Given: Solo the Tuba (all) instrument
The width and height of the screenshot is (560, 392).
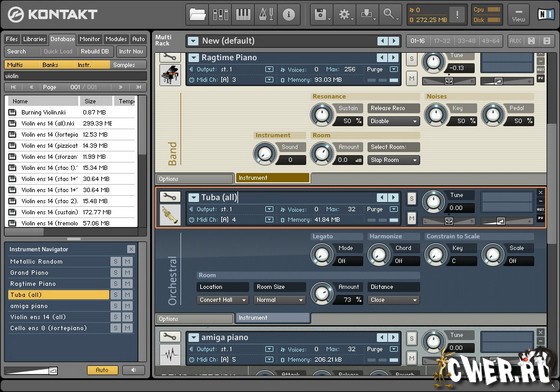Looking at the screenshot, I should pyautogui.click(x=411, y=198).
